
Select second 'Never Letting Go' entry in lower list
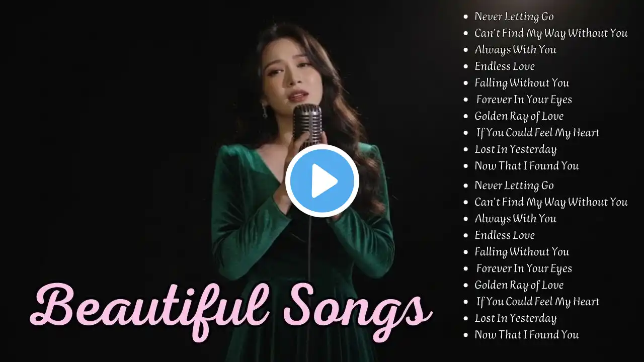coord(514,186)
